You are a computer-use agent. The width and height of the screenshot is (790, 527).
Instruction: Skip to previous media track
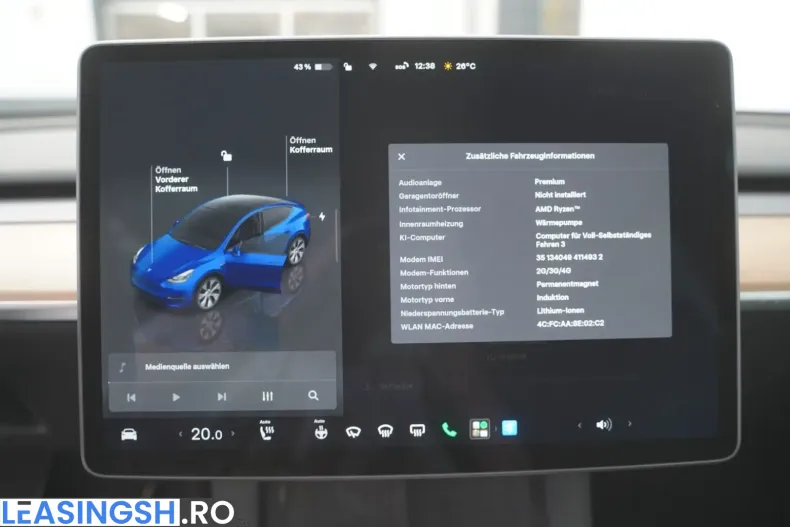tap(131, 398)
